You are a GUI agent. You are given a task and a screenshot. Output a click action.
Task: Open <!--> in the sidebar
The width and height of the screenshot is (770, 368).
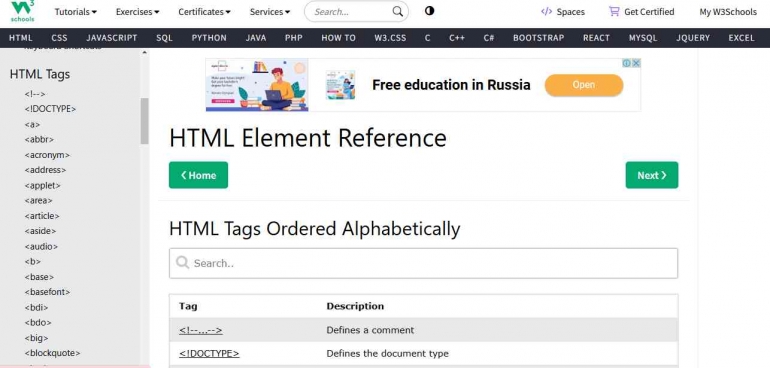coord(35,94)
